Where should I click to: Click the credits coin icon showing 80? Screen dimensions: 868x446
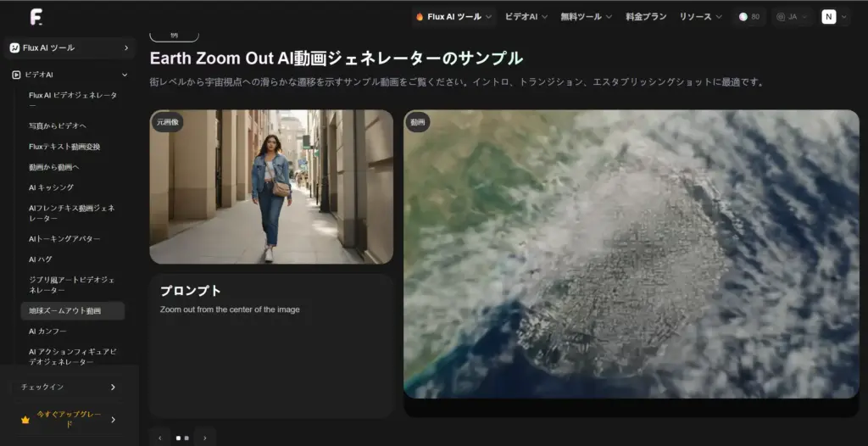[x=743, y=17]
